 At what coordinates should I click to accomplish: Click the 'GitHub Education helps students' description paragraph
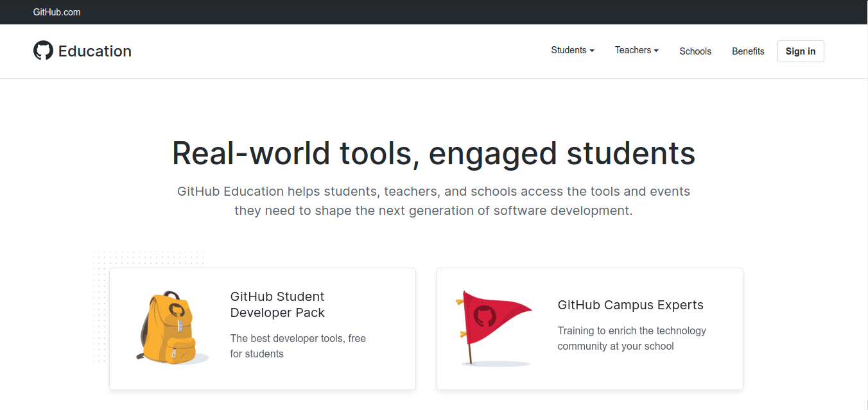(434, 201)
